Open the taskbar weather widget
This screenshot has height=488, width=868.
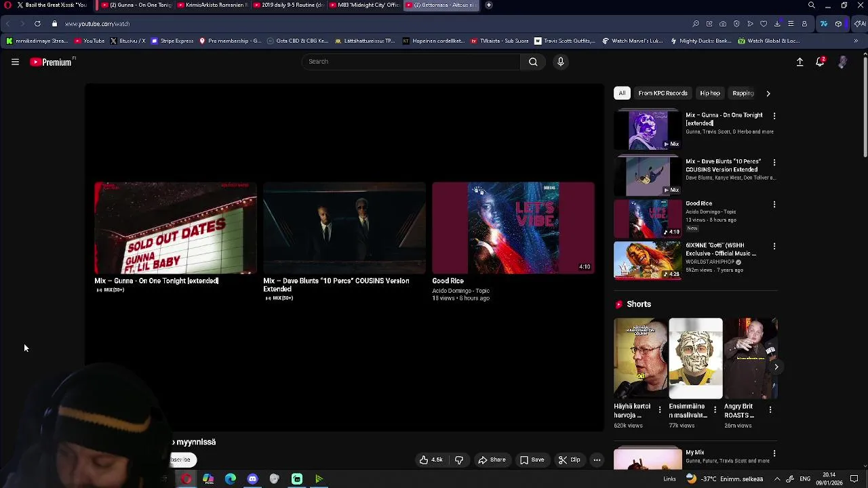click(724, 479)
